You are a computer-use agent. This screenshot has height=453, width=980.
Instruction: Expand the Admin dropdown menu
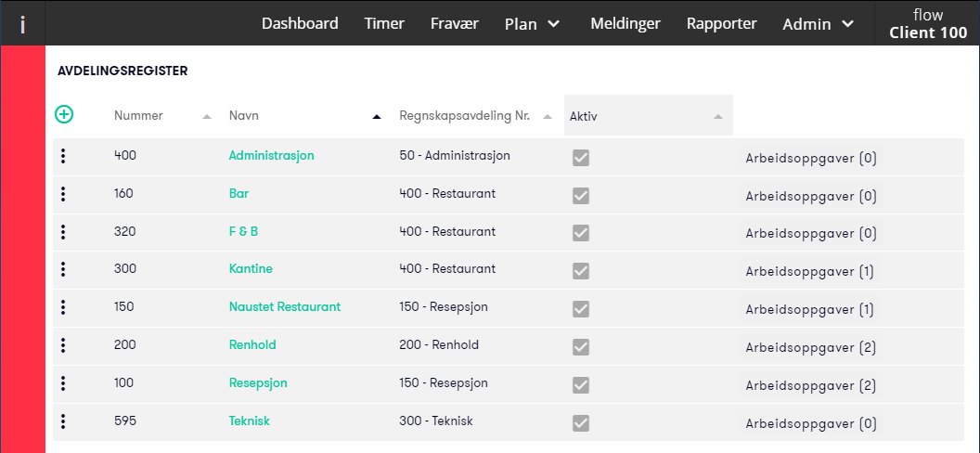pos(819,24)
